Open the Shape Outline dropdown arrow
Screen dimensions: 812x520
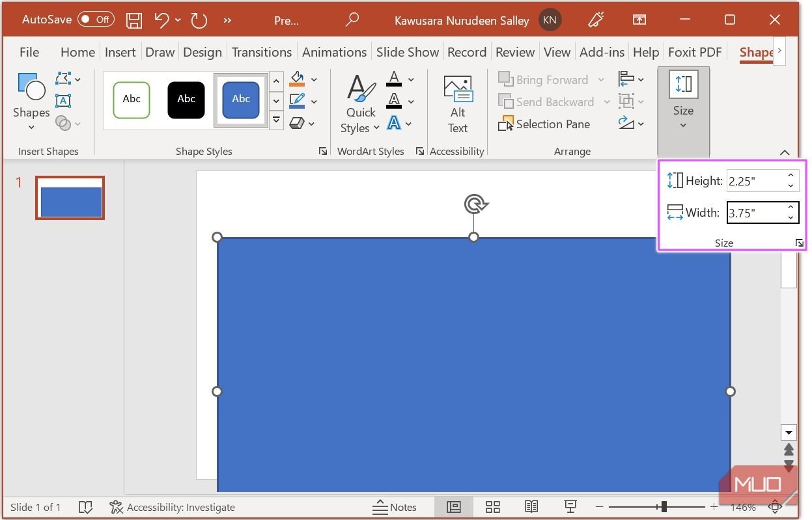[x=314, y=101]
